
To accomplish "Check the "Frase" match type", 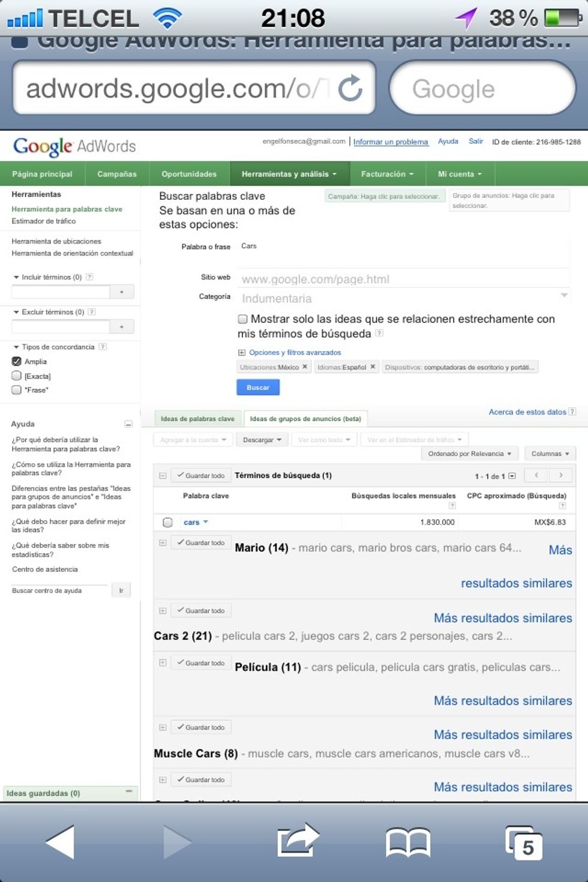I will 17,389.
